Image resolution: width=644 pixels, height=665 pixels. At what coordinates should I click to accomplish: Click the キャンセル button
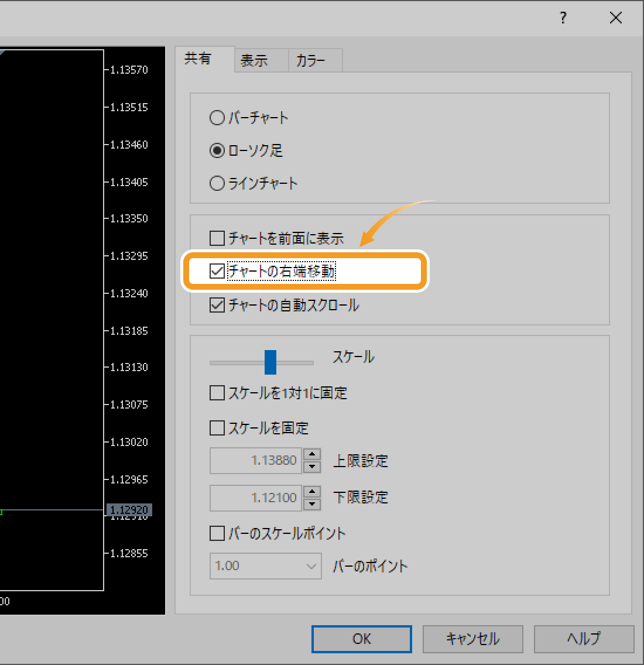[472, 639]
